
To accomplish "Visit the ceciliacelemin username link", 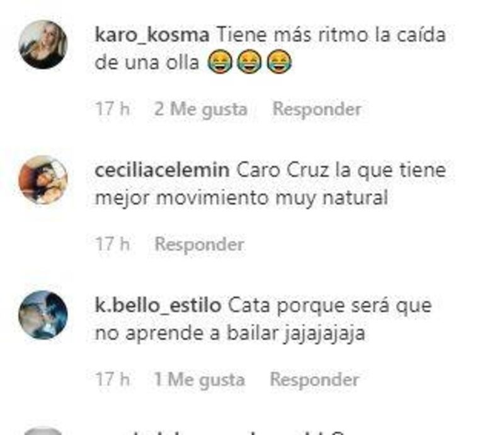I will [163, 170].
